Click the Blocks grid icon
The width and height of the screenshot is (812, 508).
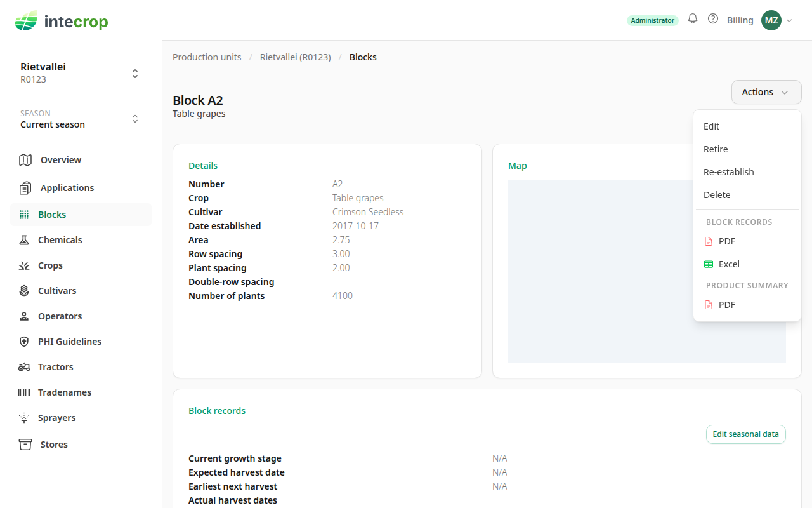24,215
